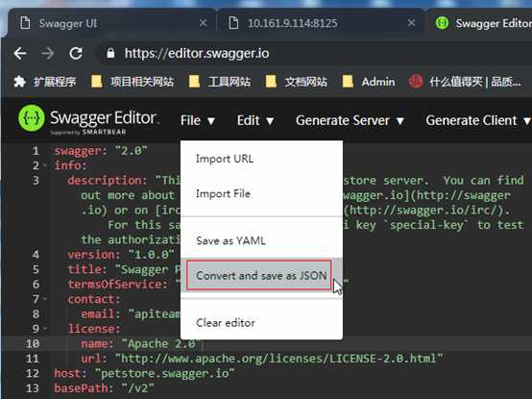The width and height of the screenshot is (532, 399).
Task: Click the browser back arrow
Action: pyautogui.click(x=20, y=53)
